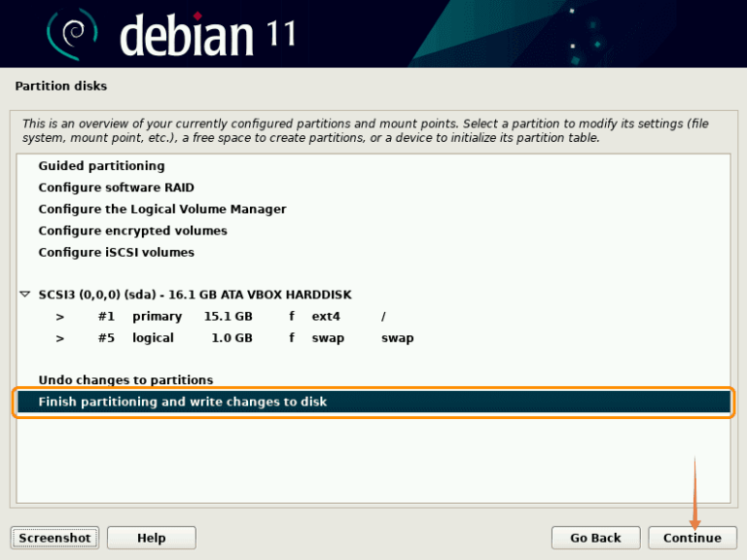Select Finish partitioning and write changes

pos(183,402)
